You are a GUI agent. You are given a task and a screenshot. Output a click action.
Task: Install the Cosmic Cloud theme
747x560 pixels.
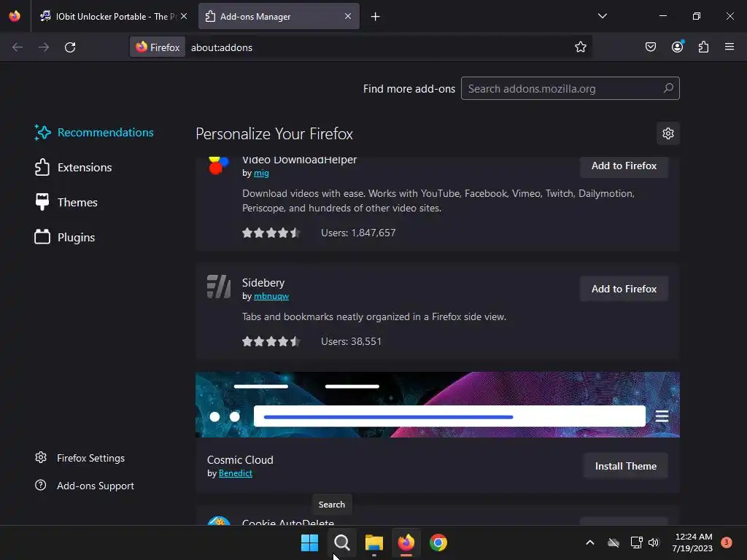625,466
